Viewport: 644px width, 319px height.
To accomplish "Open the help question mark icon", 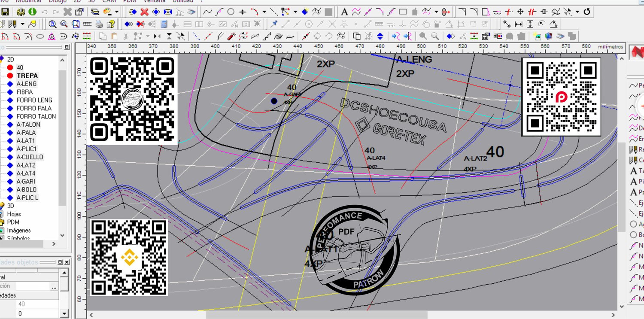I will [x=110, y=24].
